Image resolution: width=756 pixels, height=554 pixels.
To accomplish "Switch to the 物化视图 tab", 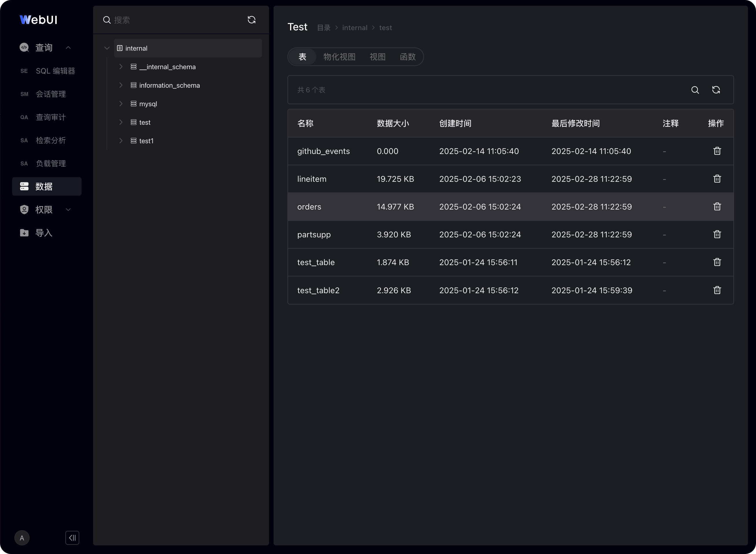I will (x=339, y=57).
